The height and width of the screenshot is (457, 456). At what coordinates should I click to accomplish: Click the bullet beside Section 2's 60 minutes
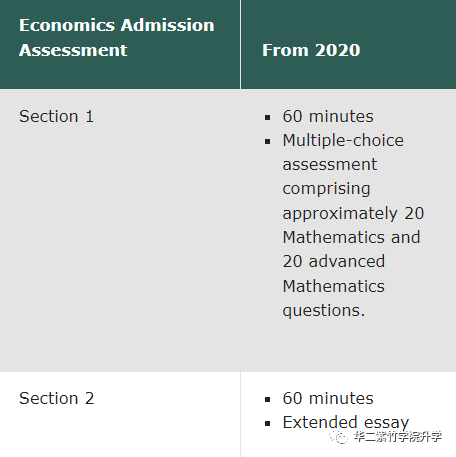[x=267, y=399]
